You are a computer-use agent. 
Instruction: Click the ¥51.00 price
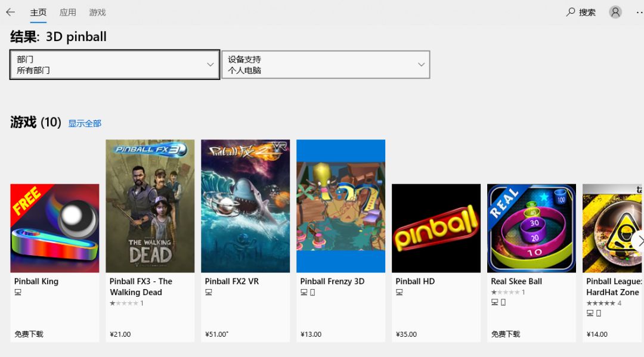pos(216,334)
